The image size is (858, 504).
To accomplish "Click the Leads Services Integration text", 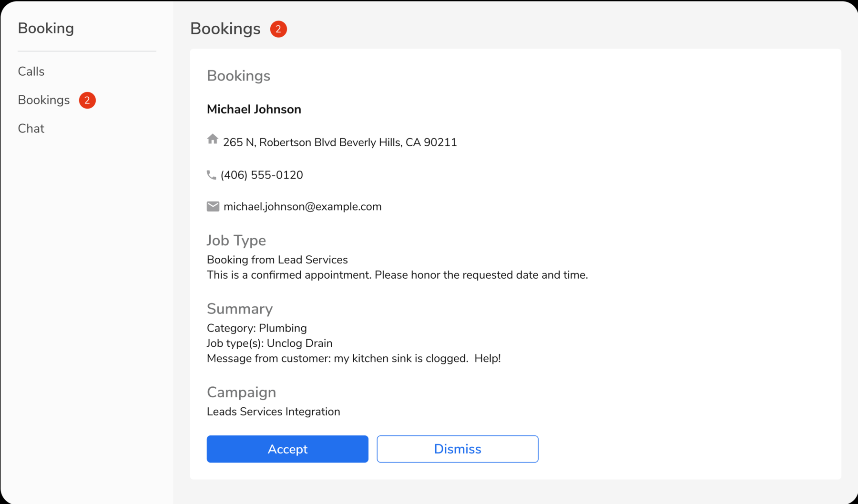I will click(273, 412).
